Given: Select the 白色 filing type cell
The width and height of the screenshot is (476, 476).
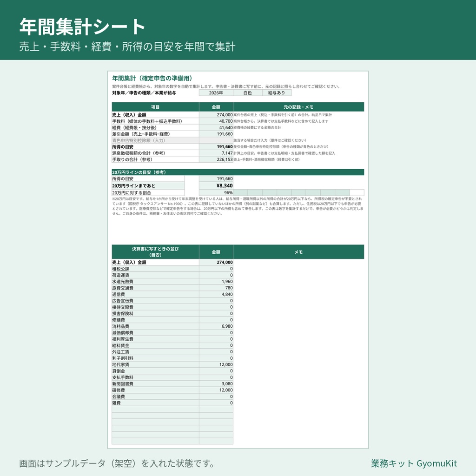Looking at the screenshot, I should click(247, 93).
